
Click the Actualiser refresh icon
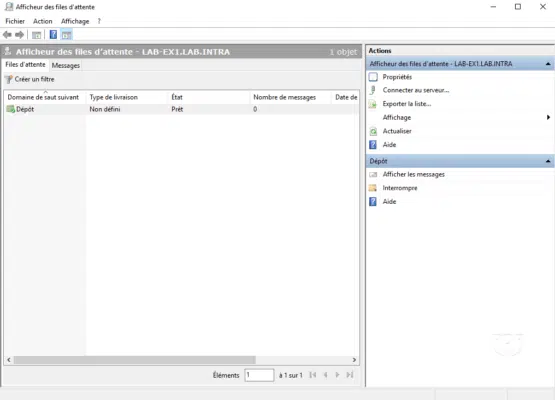[x=373, y=131]
